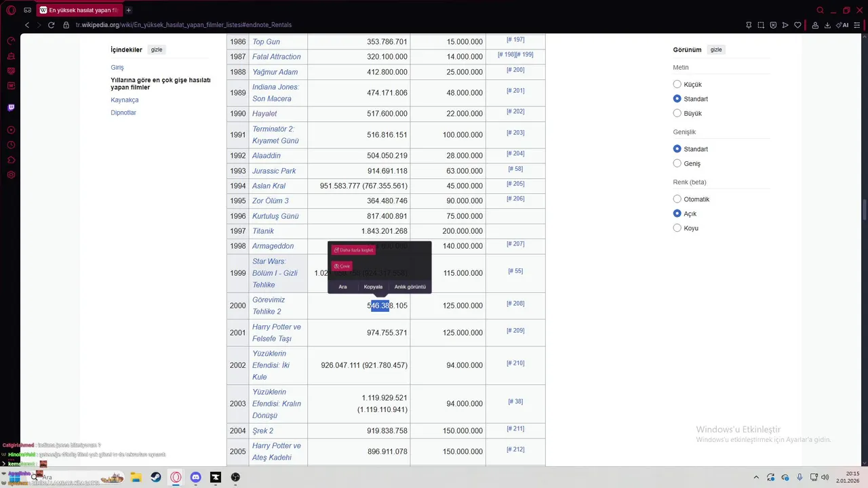Choose Anlık görüntü in selection popup
This screenshot has height=488, width=868.
click(x=410, y=287)
